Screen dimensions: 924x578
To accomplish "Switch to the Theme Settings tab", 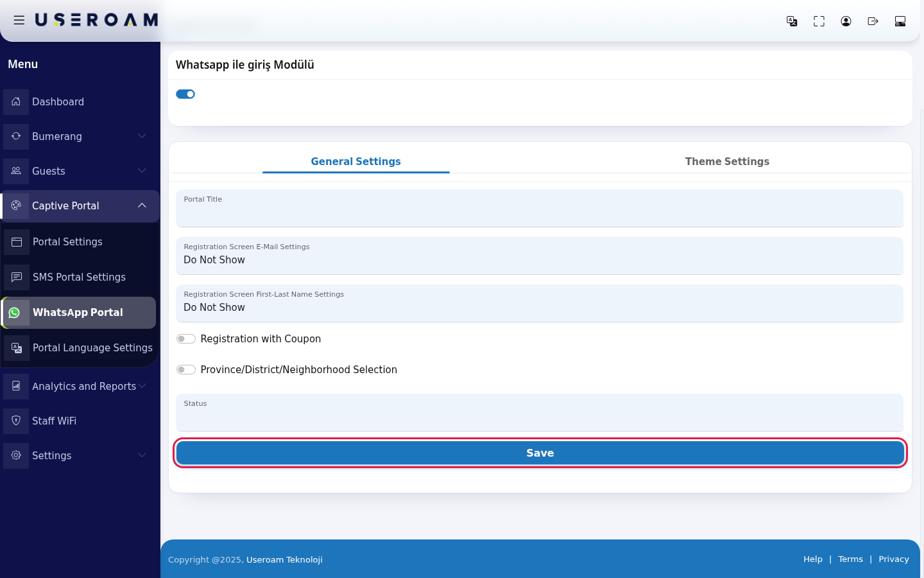I will tap(727, 162).
